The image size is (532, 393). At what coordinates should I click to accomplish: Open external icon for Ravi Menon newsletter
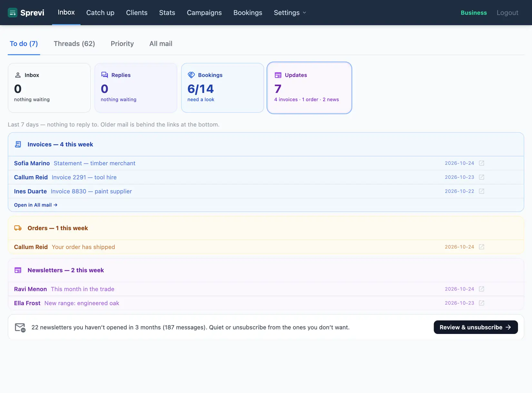(481, 289)
